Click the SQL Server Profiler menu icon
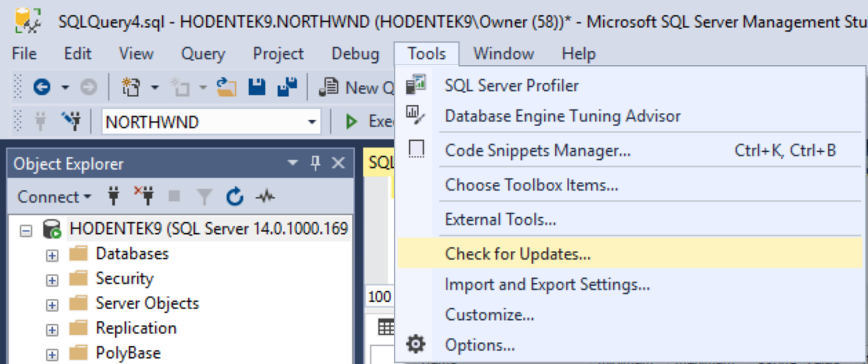The width and height of the screenshot is (868, 364). tap(416, 85)
